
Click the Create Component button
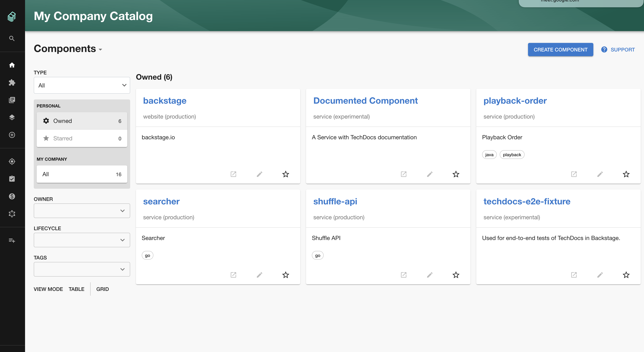coord(560,50)
